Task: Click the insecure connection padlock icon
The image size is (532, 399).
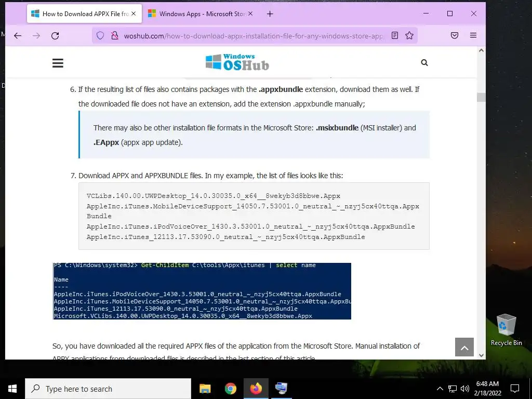Action: 115,36
